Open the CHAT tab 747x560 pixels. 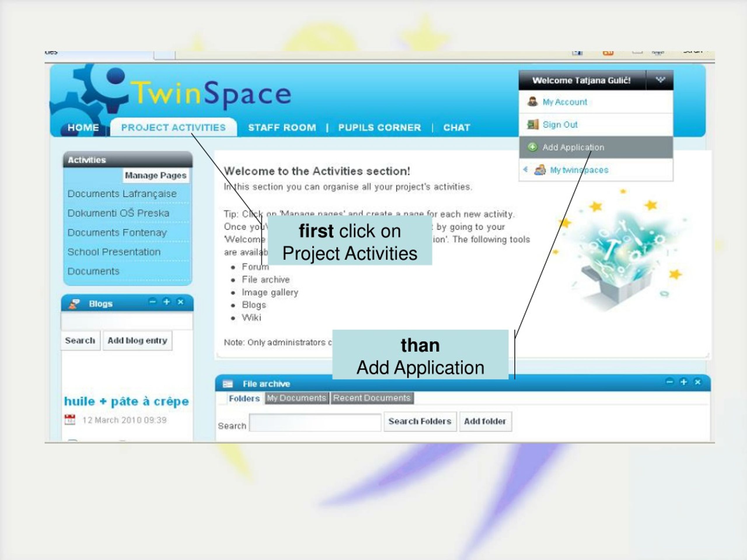(x=457, y=127)
